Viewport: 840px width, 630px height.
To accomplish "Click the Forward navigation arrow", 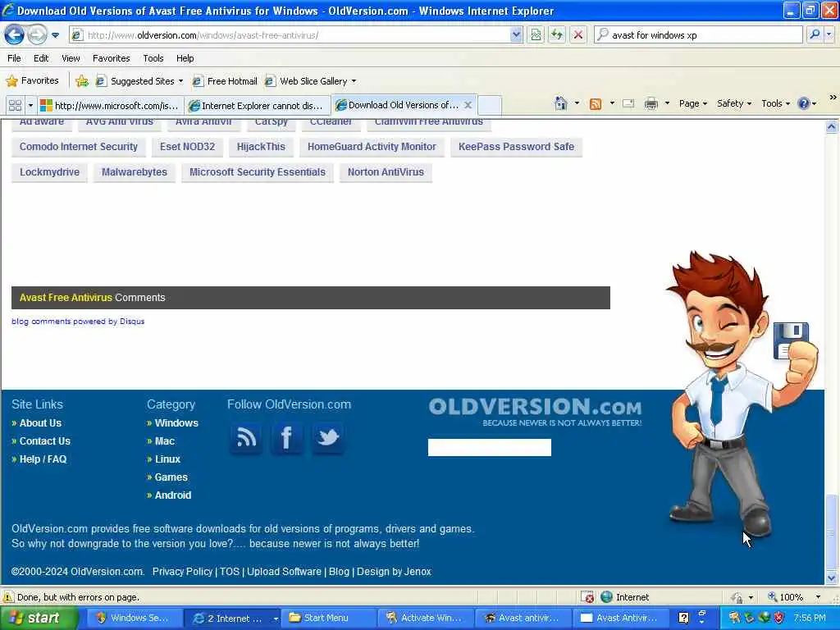I will click(x=37, y=35).
